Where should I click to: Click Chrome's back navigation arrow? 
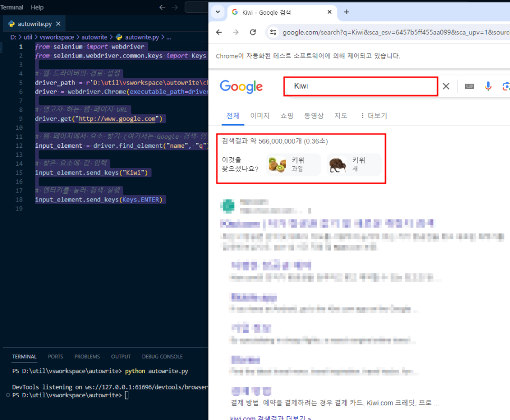pyautogui.click(x=219, y=32)
